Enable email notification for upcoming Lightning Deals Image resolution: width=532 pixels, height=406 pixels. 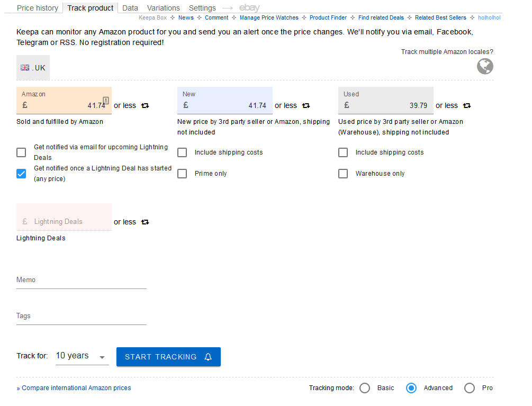(x=21, y=152)
